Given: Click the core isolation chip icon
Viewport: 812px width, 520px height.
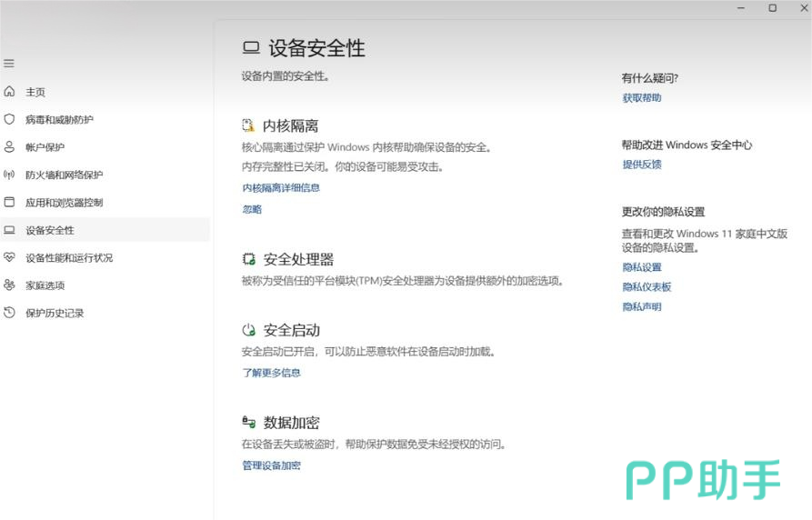Looking at the screenshot, I should [248, 125].
